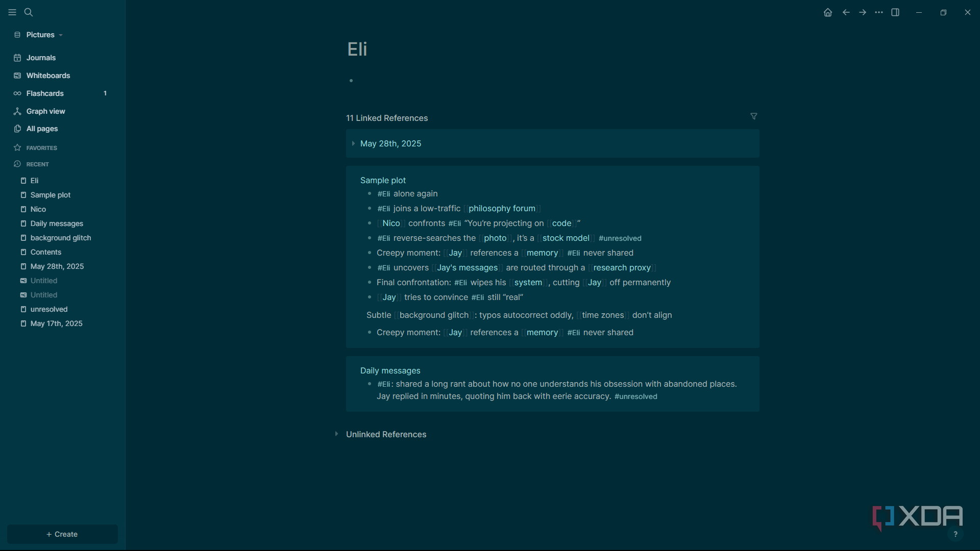The image size is (980, 551).
Task: Follow the philosophy forum page link
Action: [502, 209]
